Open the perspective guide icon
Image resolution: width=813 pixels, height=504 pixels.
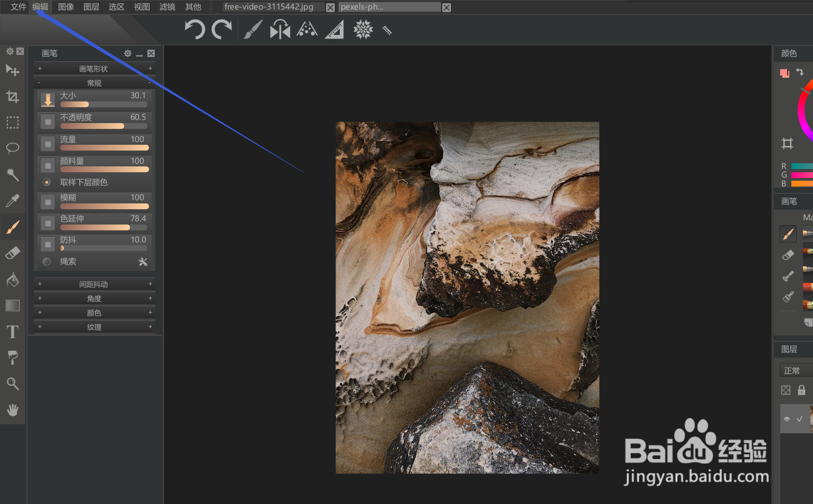click(307, 29)
